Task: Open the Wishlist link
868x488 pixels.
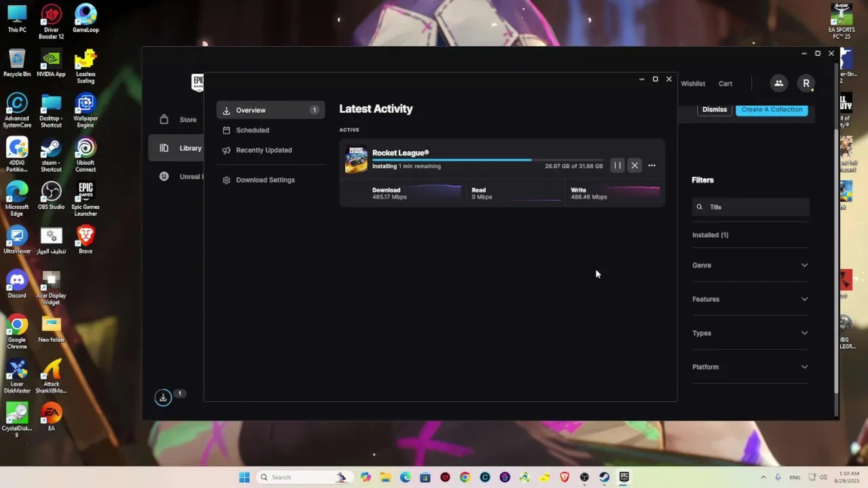Action: tap(692, 83)
